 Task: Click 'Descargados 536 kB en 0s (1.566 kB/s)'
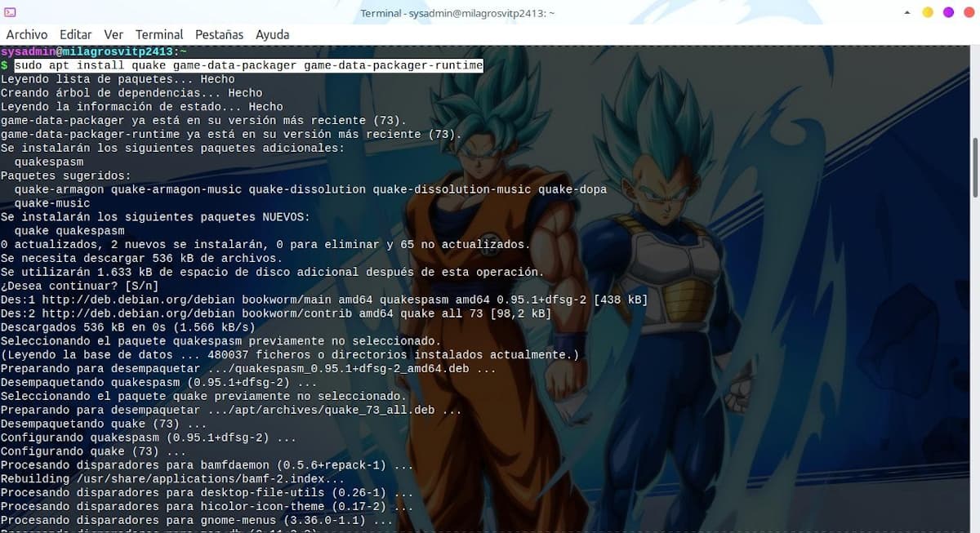pyautogui.click(x=128, y=327)
